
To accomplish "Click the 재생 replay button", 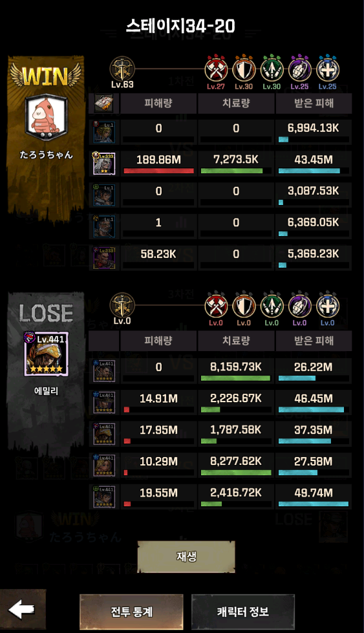I will click(x=186, y=556).
